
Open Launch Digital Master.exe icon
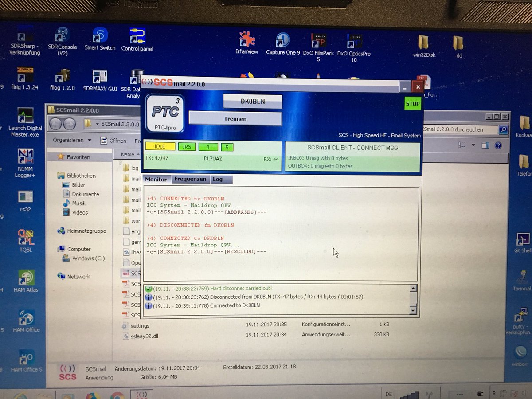tap(24, 122)
